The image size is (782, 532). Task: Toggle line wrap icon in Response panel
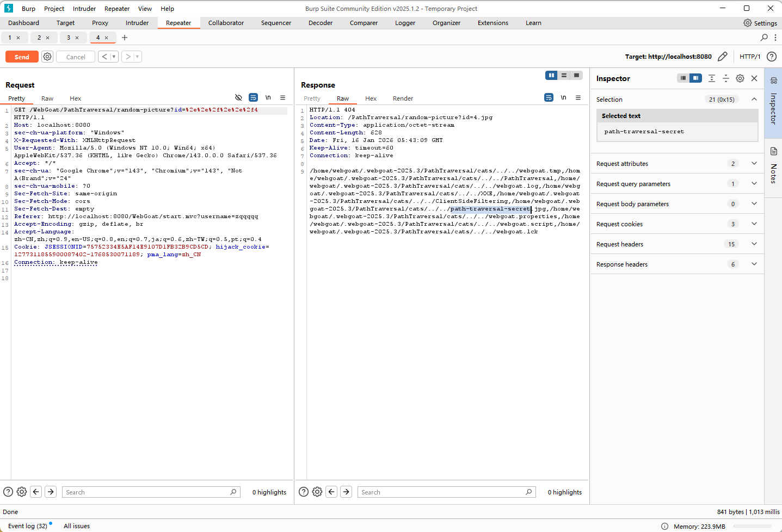point(549,98)
